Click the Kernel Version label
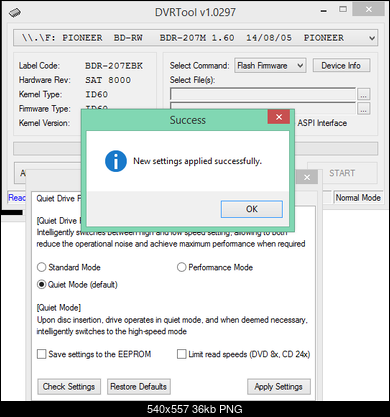 pyautogui.click(x=44, y=123)
